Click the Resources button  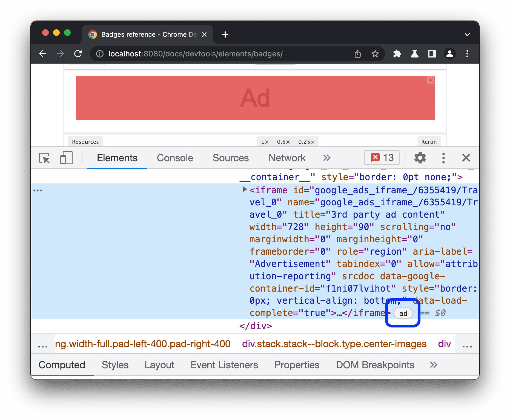[x=85, y=142]
